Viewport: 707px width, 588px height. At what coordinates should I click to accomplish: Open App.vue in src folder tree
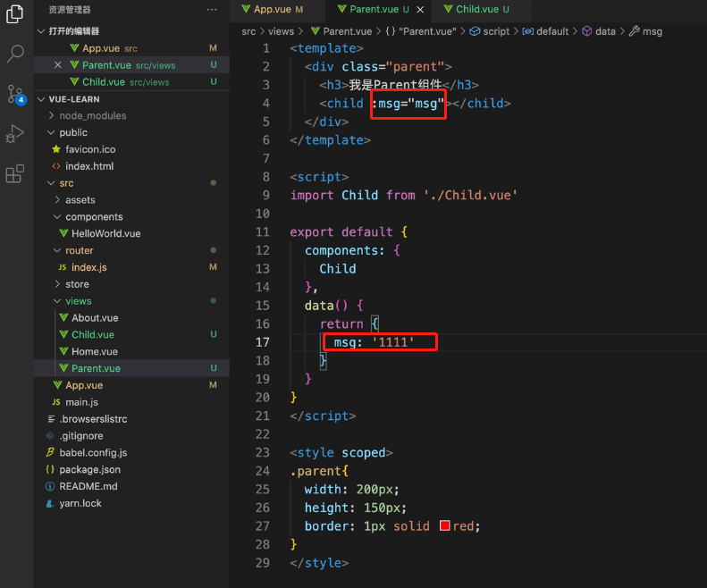(84, 385)
